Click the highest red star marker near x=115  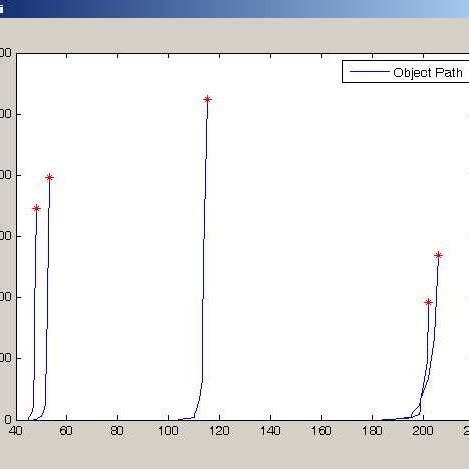pos(207,99)
